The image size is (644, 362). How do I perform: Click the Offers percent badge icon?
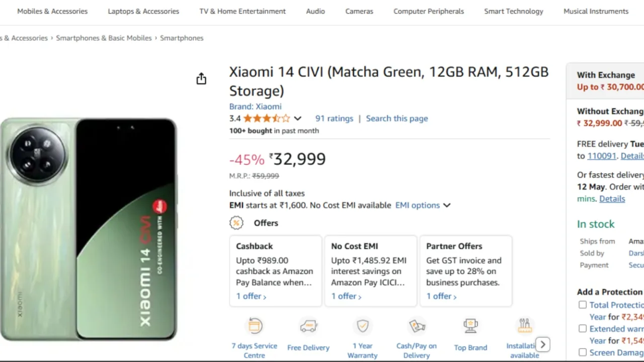tap(236, 223)
